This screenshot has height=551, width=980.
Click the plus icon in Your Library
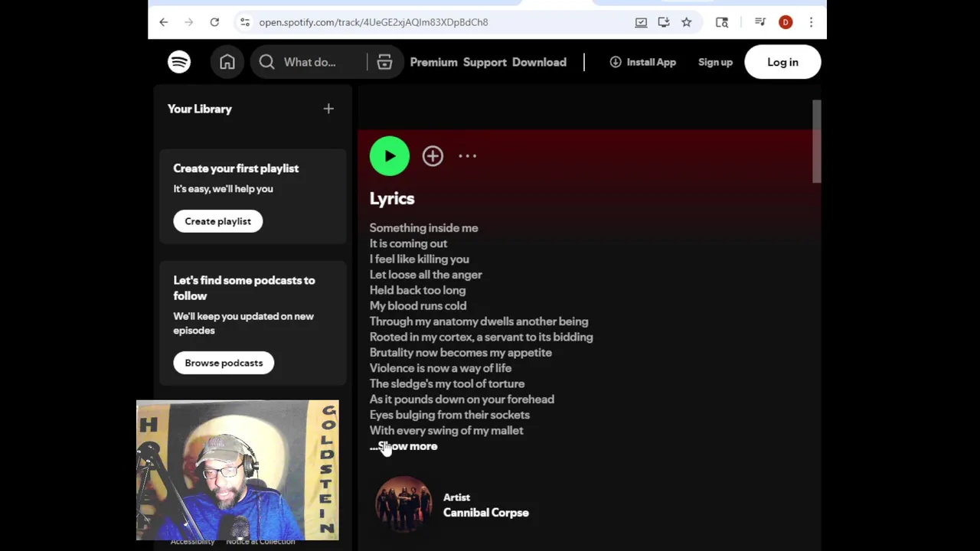point(328,109)
